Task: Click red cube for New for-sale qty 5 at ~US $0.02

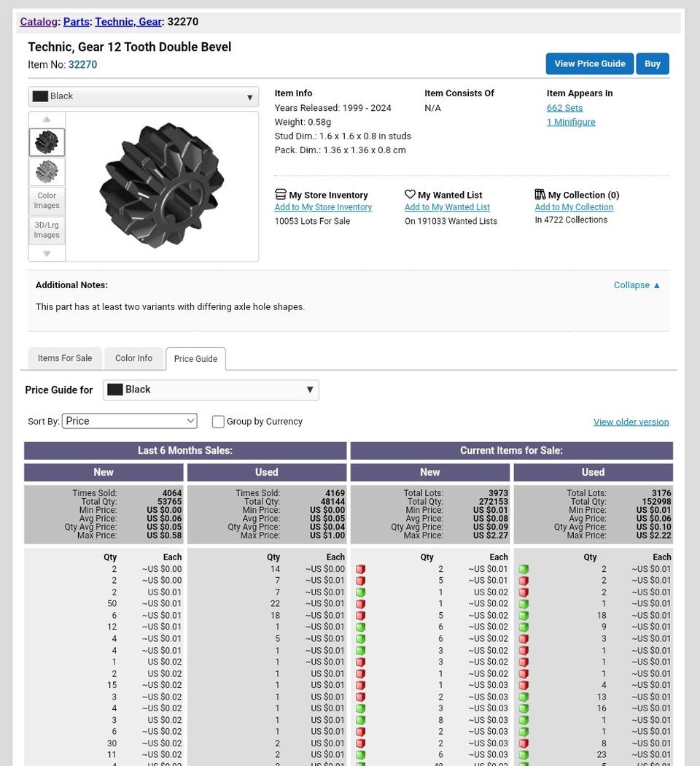Action: [x=360, y=616]
